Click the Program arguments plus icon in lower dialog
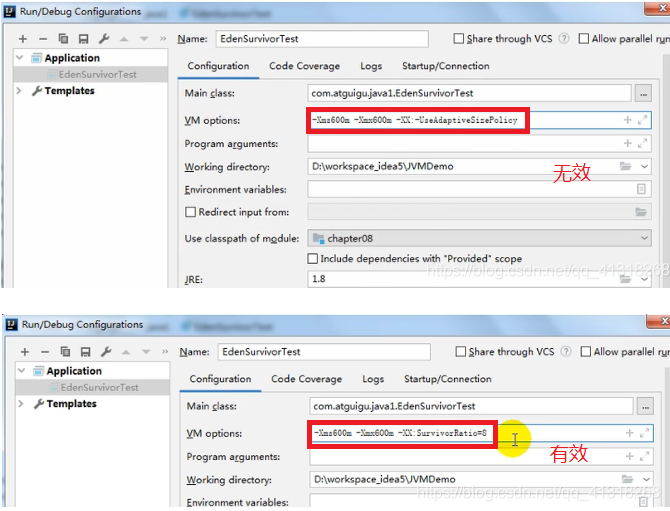 click(629, 456)
